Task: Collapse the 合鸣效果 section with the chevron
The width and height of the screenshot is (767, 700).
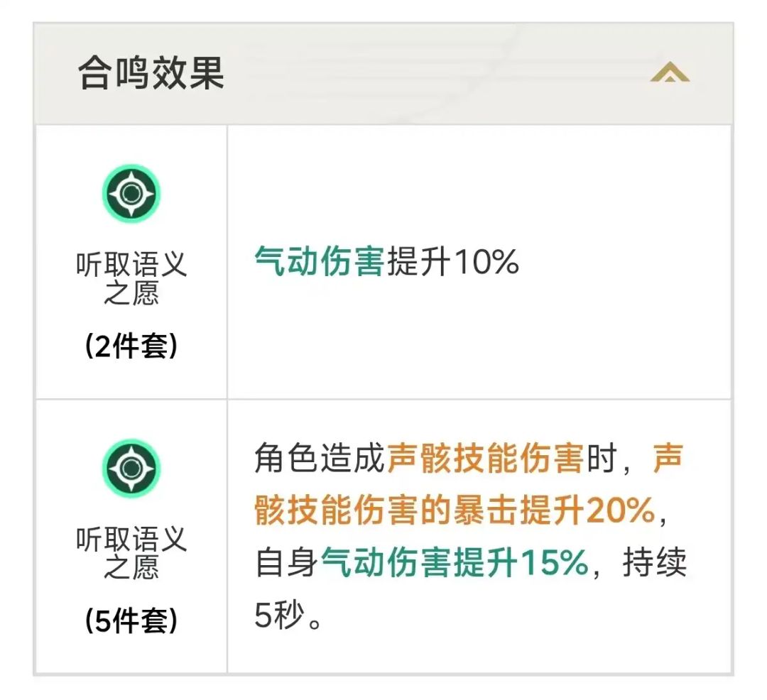Action: (x=669, y=72)
